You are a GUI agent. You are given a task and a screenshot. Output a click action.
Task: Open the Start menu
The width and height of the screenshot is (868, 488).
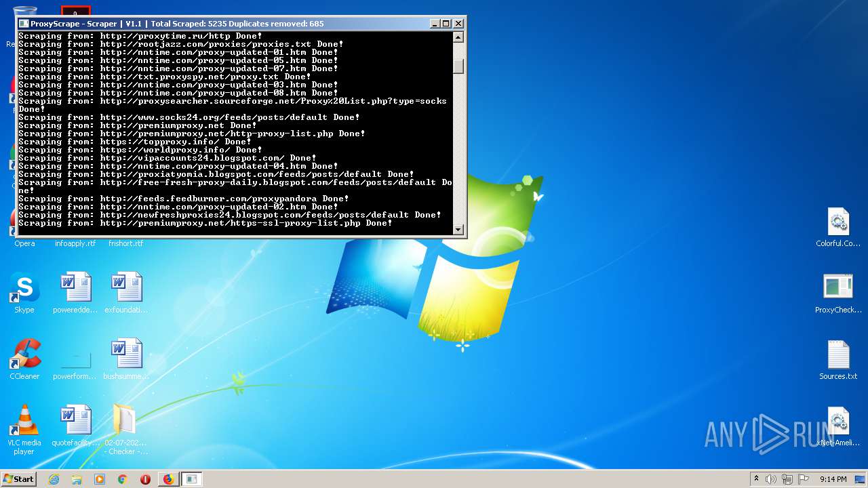(18, 479)
